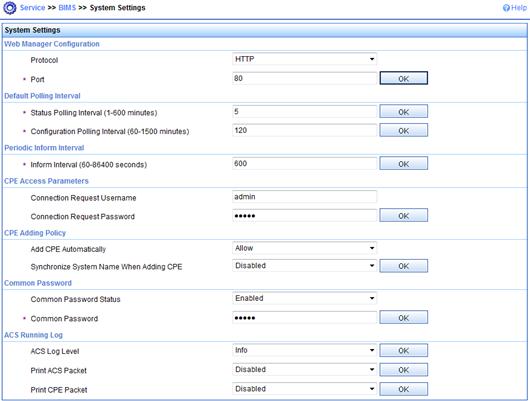This screenshot has height=401, width=530.
Task: Expand the Print ACS Packet dropdown
Action: 304,370
